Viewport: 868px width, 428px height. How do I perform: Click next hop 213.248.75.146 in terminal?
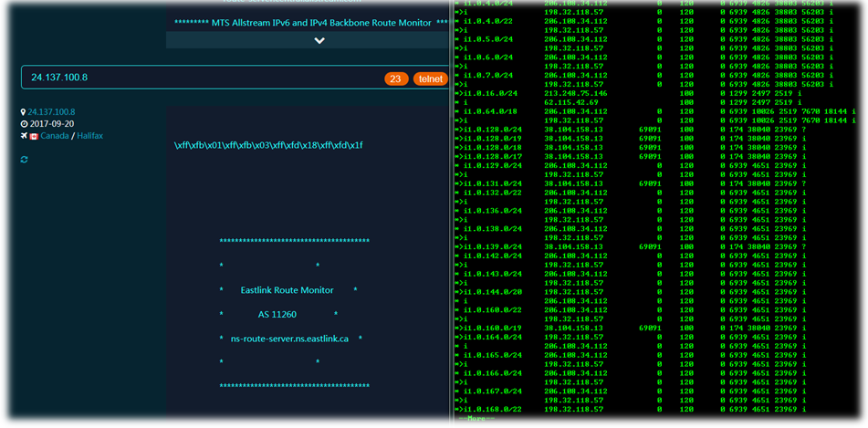[x=576, y=94]
